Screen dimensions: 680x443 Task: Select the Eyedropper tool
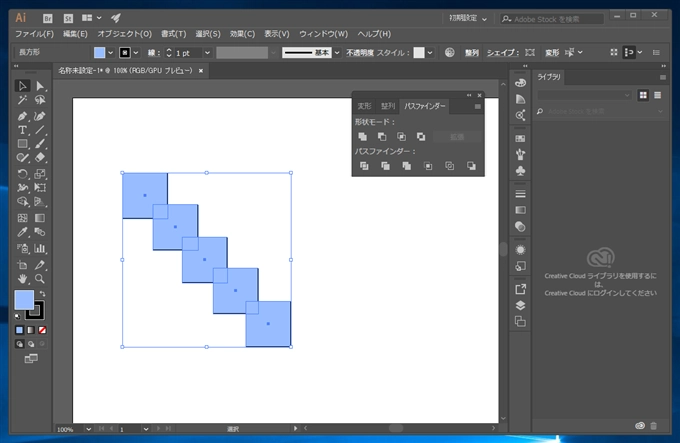coord(23,232)
